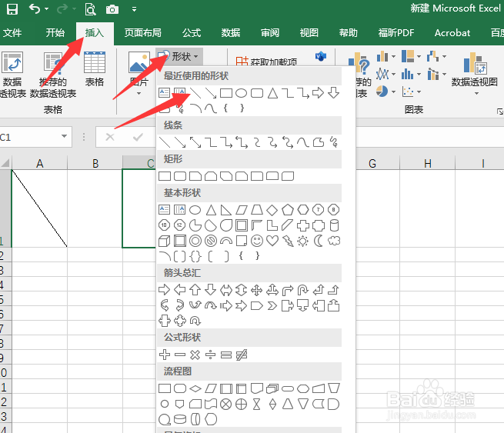Expand the 图片 dropdown arrow
The height and width of the screenshot is (433, 504).
tap(139, 94)
